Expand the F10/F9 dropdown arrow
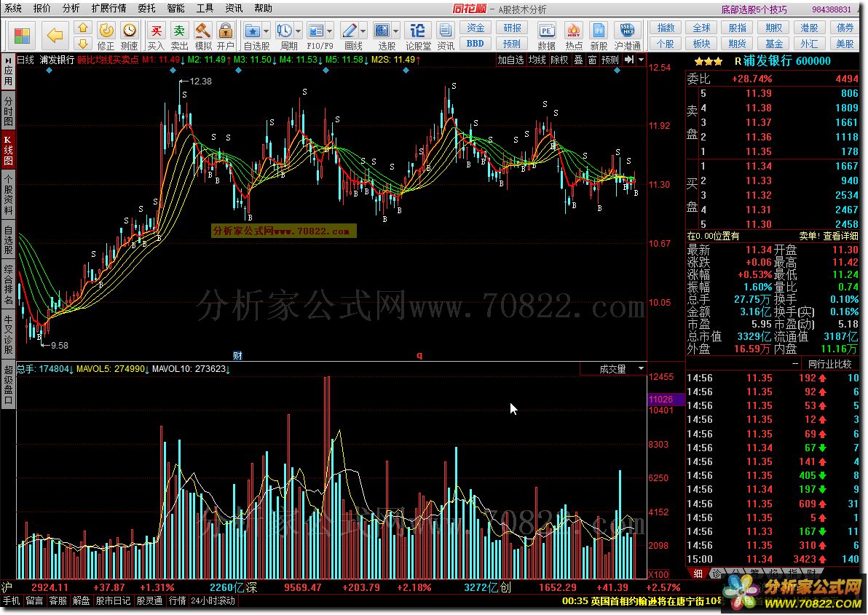This screenshot has width=868, height=615. (330, 31)
